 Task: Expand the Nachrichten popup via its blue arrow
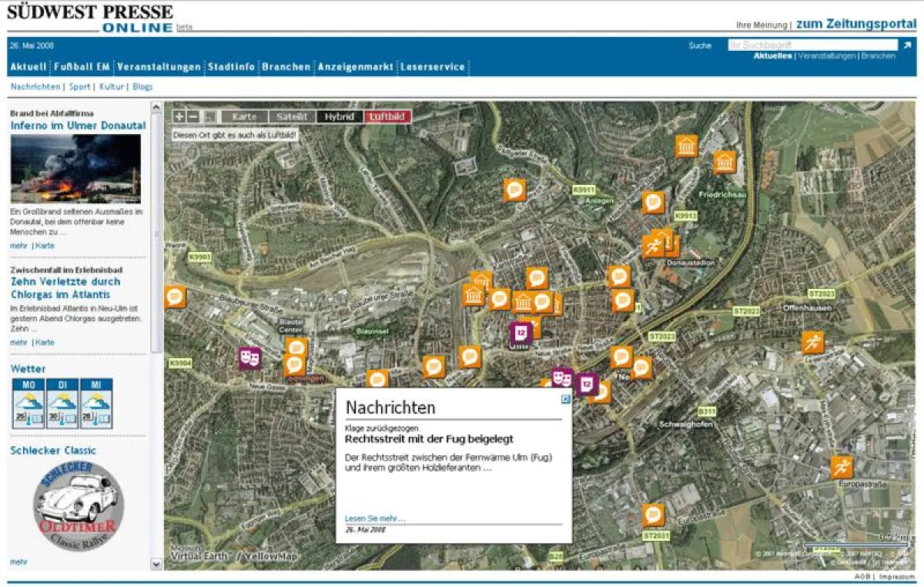(x=566, y=398)
